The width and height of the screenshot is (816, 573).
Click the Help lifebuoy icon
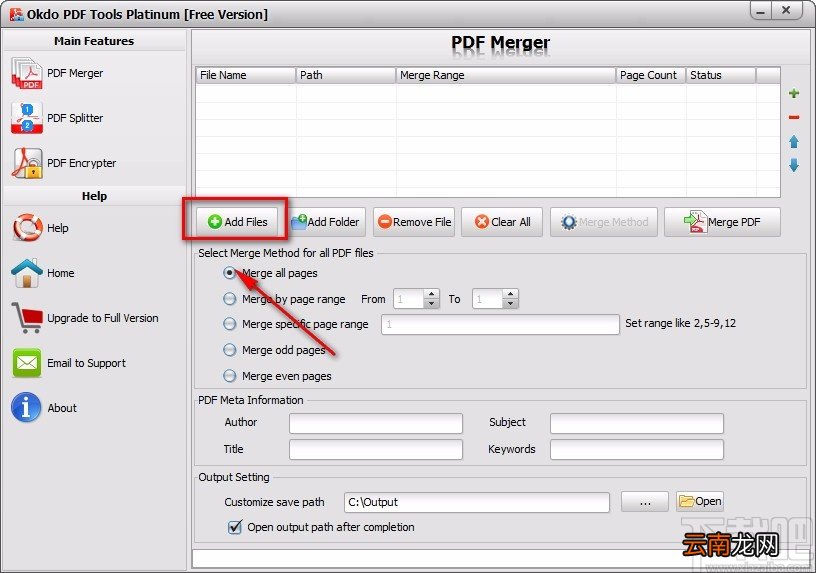[27, 227]
